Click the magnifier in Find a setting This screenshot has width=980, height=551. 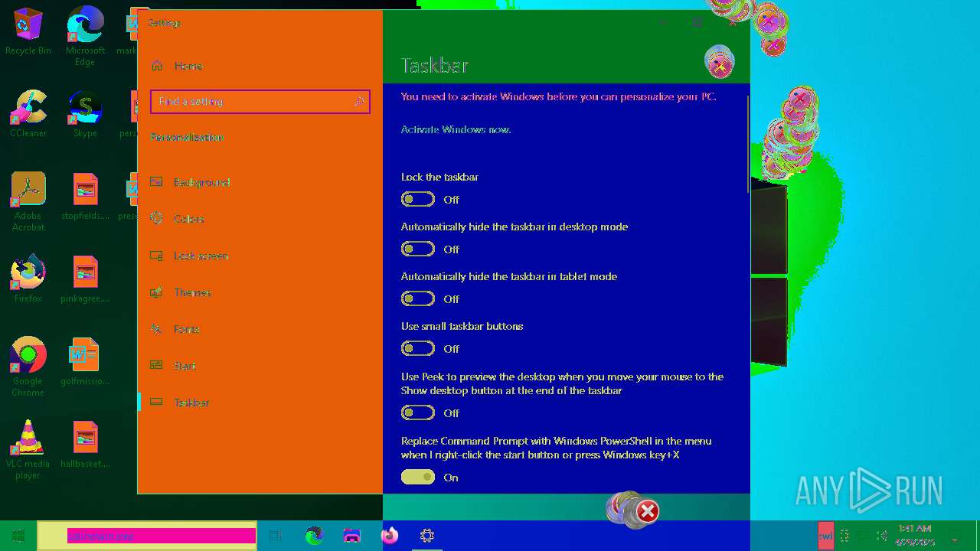pos(359,101)
